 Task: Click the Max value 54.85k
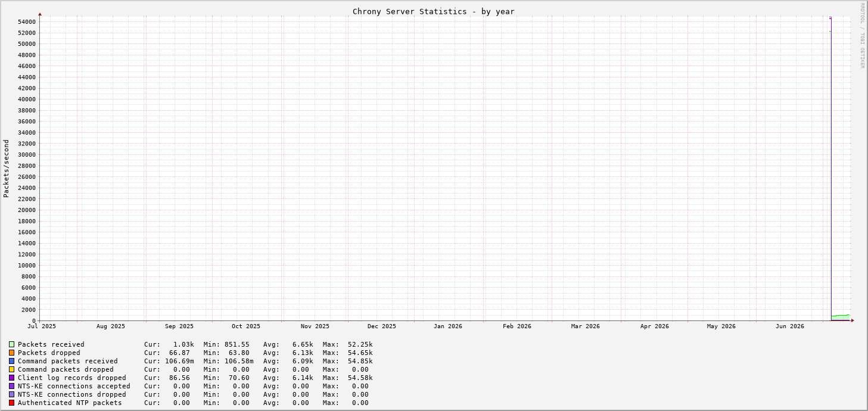[360, 361]
